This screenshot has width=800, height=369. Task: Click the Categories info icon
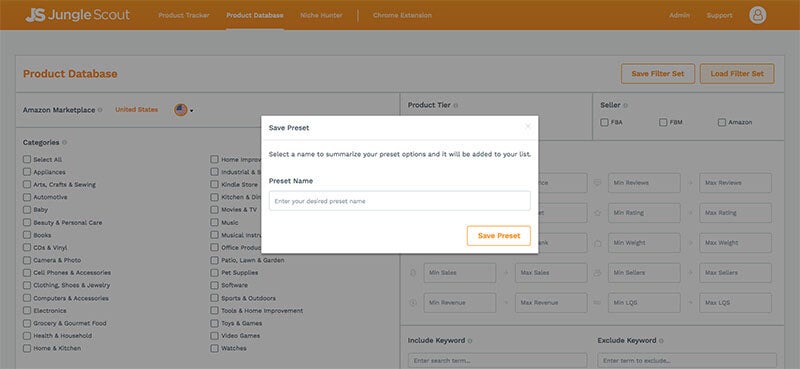(x=64, y=143)
